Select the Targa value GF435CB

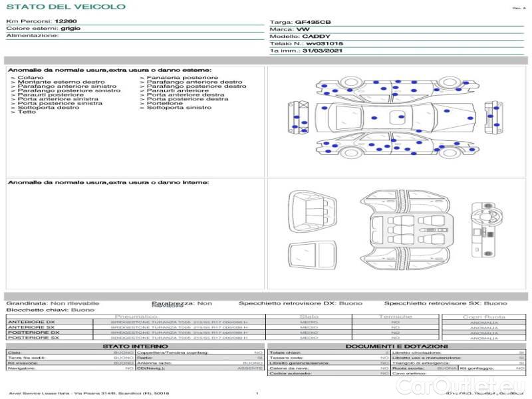313,22
